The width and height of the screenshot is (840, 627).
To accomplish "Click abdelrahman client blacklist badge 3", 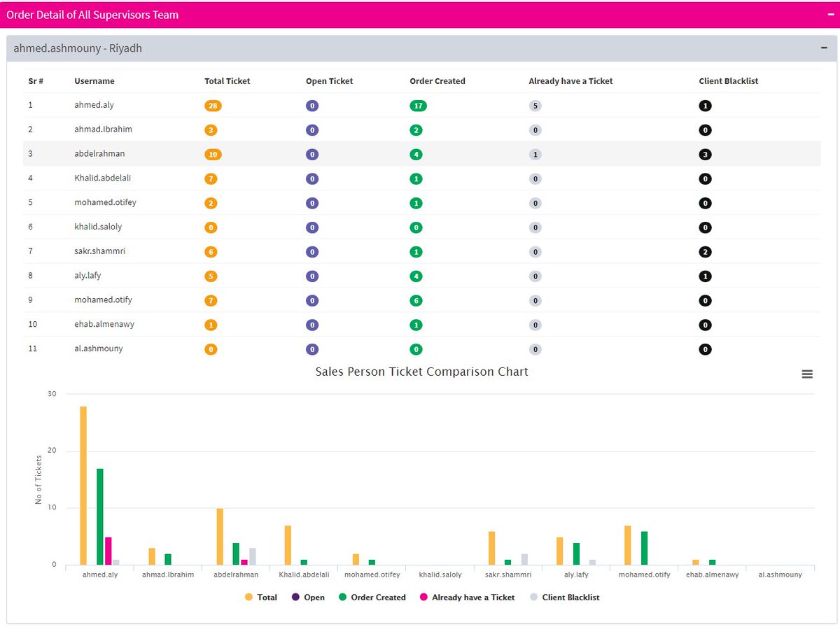I will tap(706, 155).
